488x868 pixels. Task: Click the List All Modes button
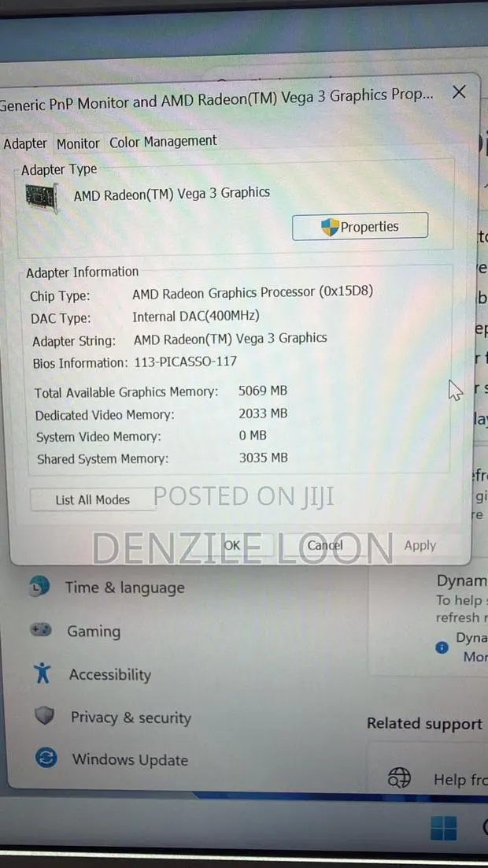[92, 500]
